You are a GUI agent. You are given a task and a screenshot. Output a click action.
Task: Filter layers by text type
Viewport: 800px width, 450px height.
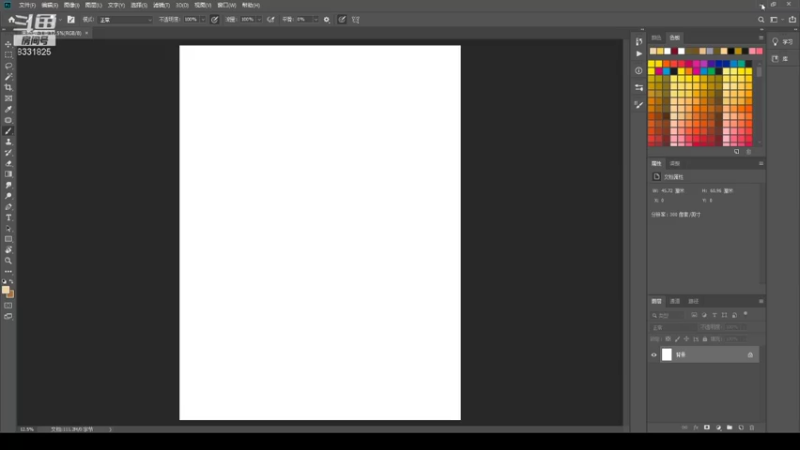[x=714, y=315]
